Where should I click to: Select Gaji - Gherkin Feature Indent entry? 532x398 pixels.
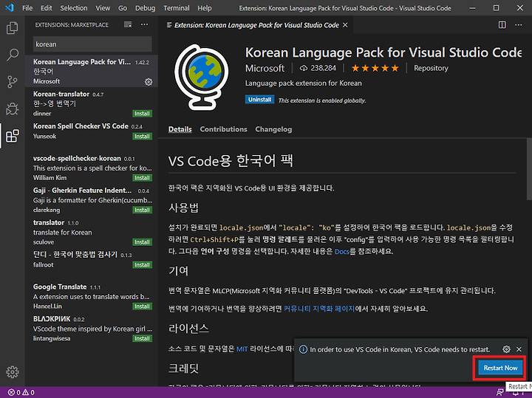tap(92, 200)
